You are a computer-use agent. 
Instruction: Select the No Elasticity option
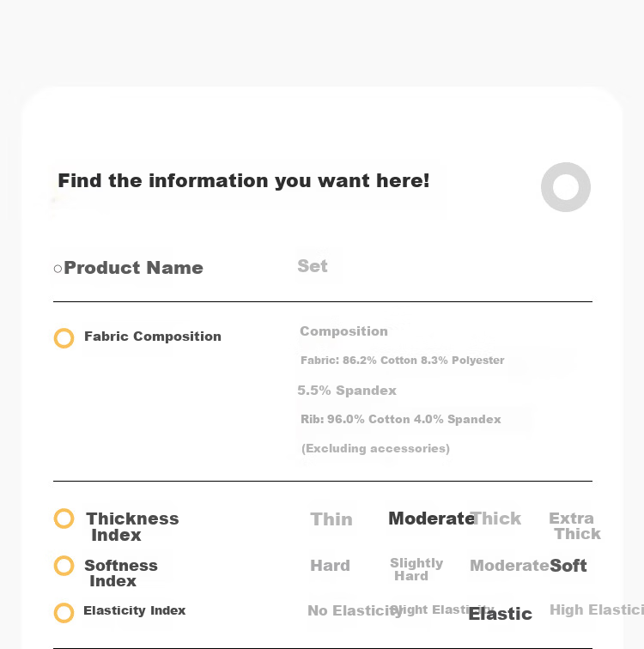coord(355,610)
